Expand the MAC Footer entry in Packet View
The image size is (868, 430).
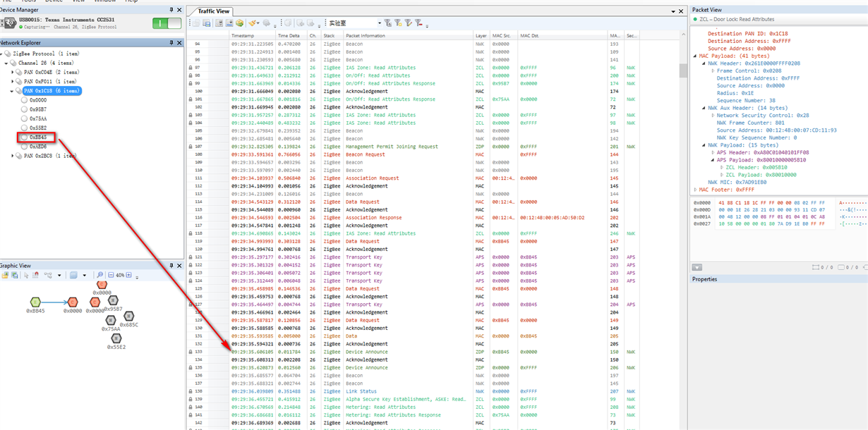(x=697, y=189)
